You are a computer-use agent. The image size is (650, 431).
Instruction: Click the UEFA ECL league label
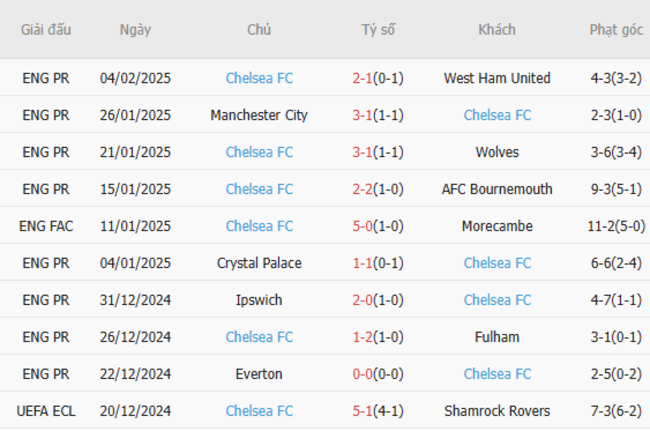tap(46, 411)
